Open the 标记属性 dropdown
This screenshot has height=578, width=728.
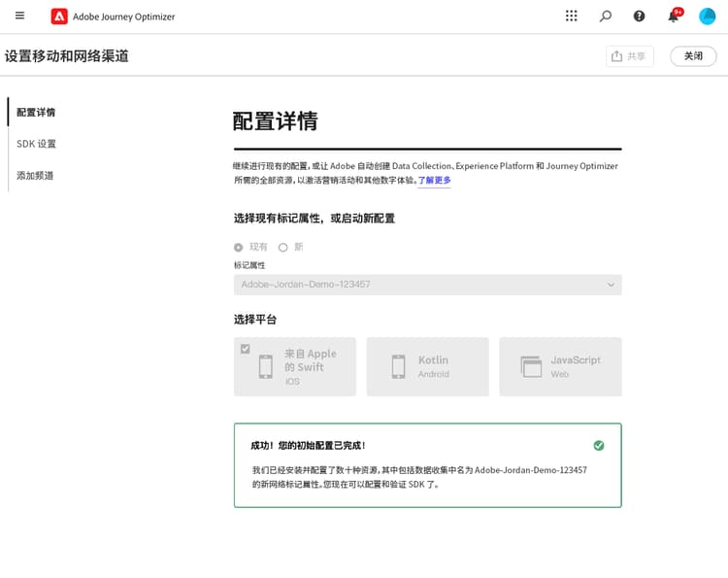pyautogui.click(x=428, y=285)
